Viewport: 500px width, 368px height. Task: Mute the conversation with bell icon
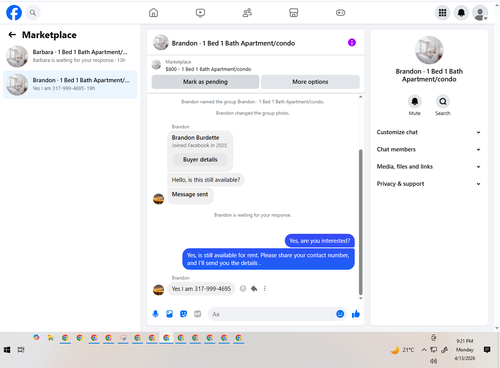click(x=415, y=101)
